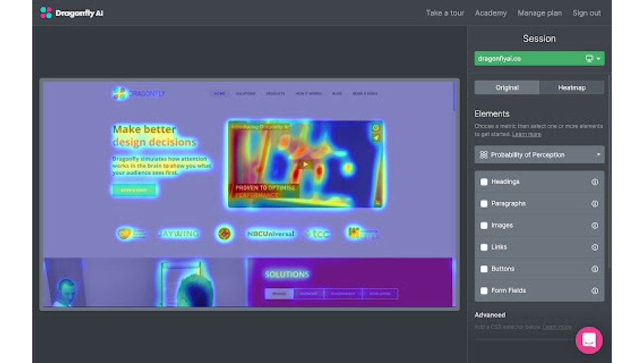Screen dimensions: 644x363
Task: Play the video in the previewed webpage
Action: pyautogui.click(x=305, y=164)
